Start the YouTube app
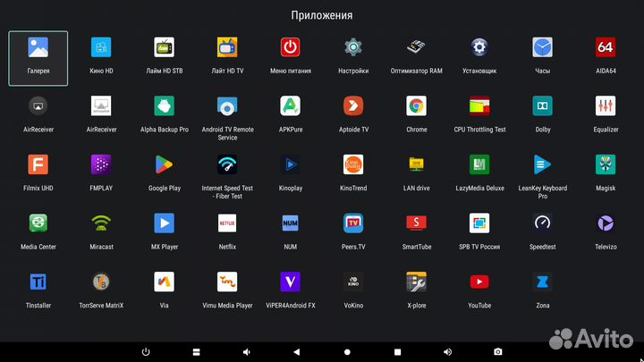644x362 pixels. click(x=479, y=282)
